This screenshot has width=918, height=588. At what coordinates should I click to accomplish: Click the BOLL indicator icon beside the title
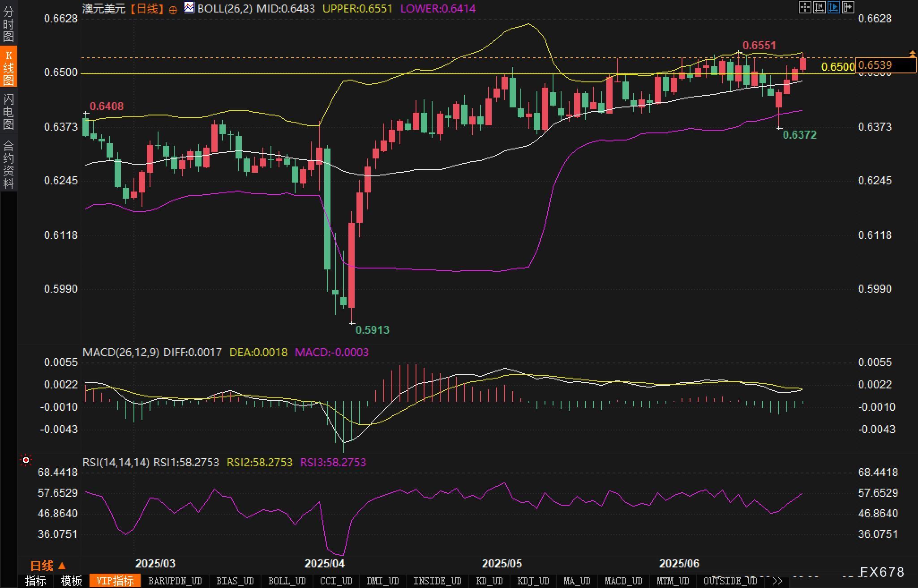189,8
